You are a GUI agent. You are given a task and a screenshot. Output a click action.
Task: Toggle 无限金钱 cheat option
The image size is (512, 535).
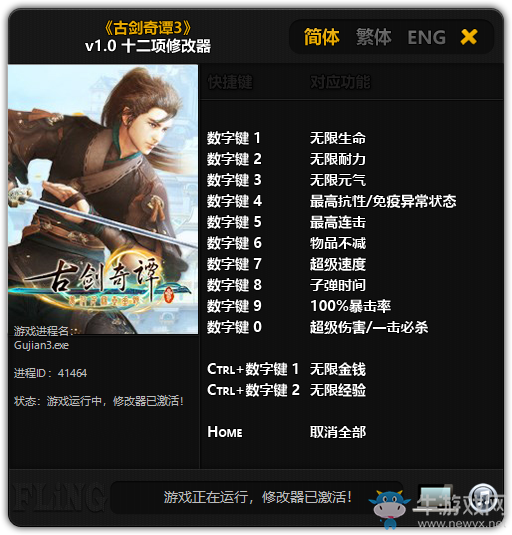[338, 369]
